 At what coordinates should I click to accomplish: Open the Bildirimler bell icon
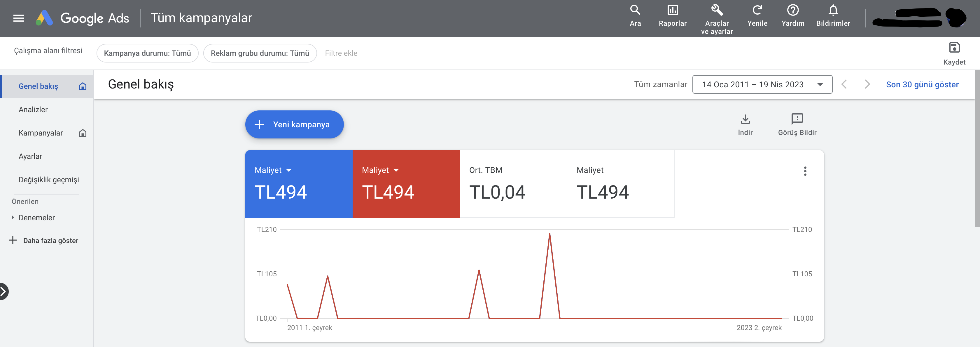(x=833, y=10)
